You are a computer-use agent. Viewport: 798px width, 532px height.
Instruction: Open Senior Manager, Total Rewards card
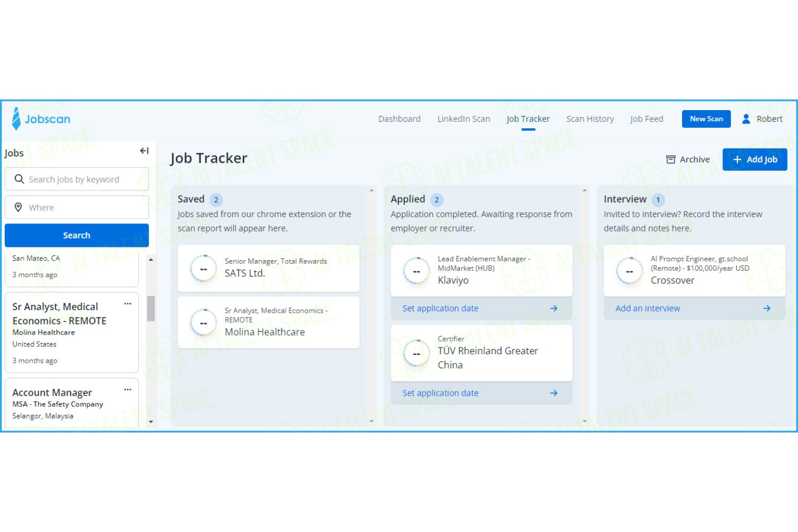pyautogui.click(x=269, y=268)
